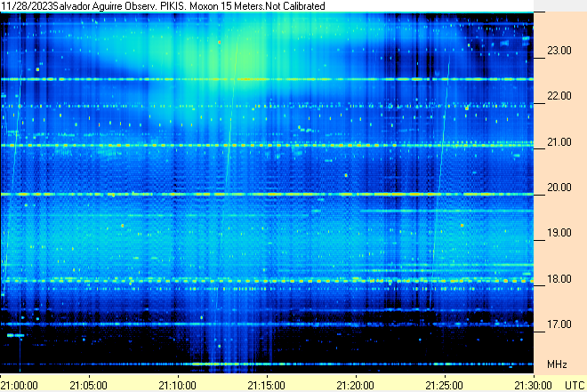The width and height of the screenshot is (587, 392).
Task: Click the spectrogram title header text
Action: (x=163, y=6)
